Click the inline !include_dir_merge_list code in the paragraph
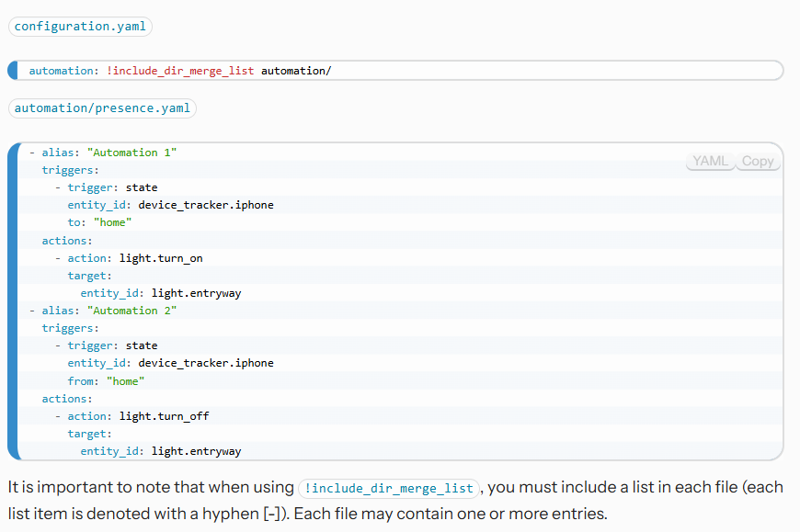Image resolution: width=800 pixels, height=532 pixels. tap(389, 488)
